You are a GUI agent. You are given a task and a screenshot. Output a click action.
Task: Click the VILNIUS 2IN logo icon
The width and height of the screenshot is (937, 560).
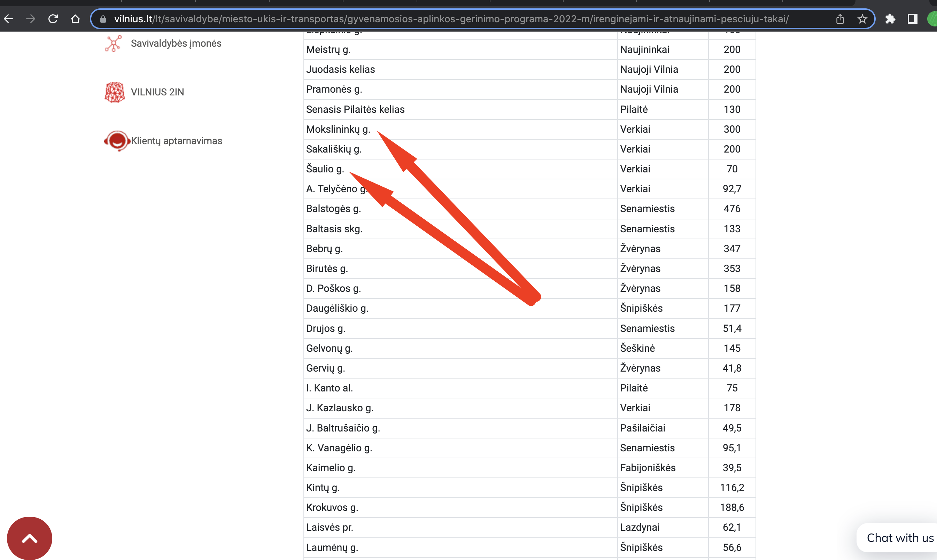pyautogui.click(x=114, y=92)
